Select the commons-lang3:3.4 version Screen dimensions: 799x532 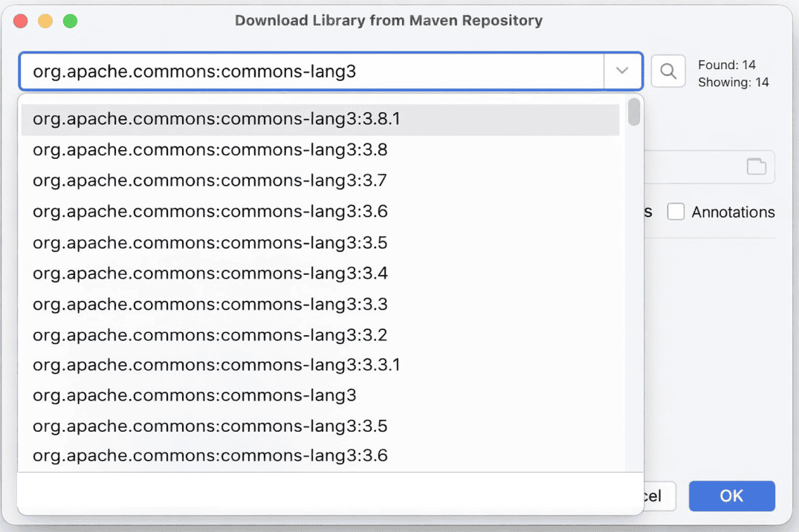[x=210, y=273]
